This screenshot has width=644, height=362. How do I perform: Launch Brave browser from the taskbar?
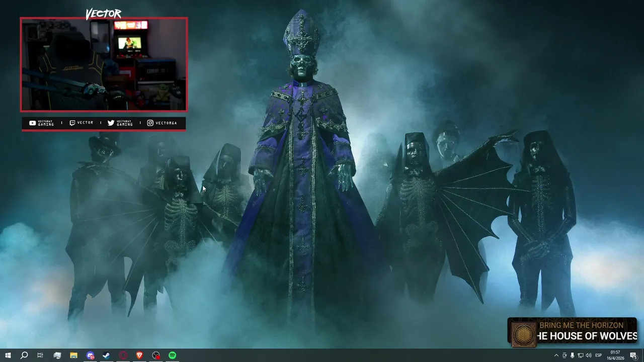tap(139, 355)
